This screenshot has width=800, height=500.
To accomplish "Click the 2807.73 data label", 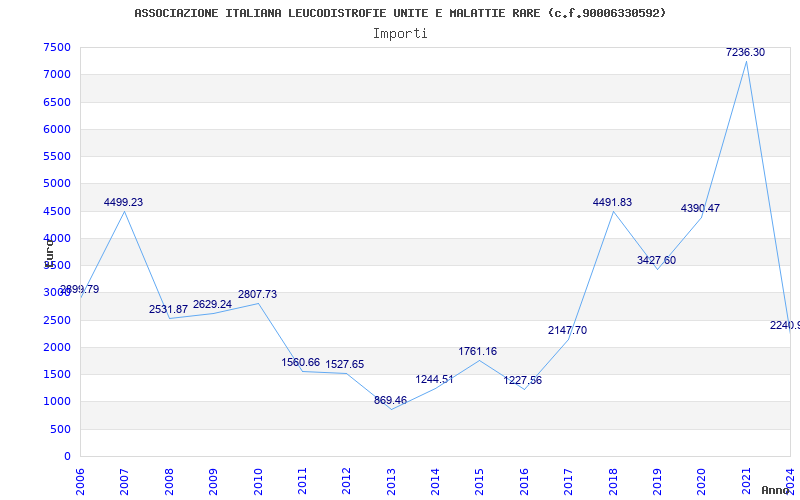I will coord(257,294).
